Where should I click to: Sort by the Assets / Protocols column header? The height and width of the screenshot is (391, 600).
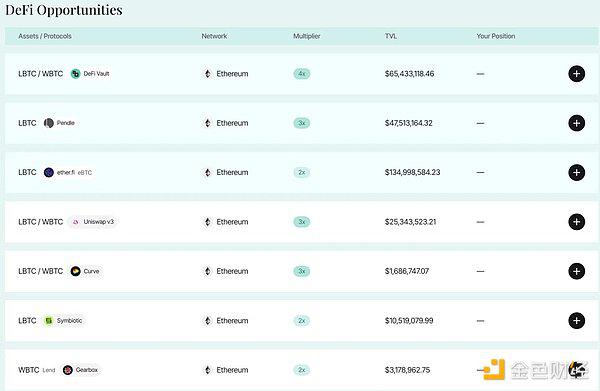pyautogui.click(x=45, y=36)
